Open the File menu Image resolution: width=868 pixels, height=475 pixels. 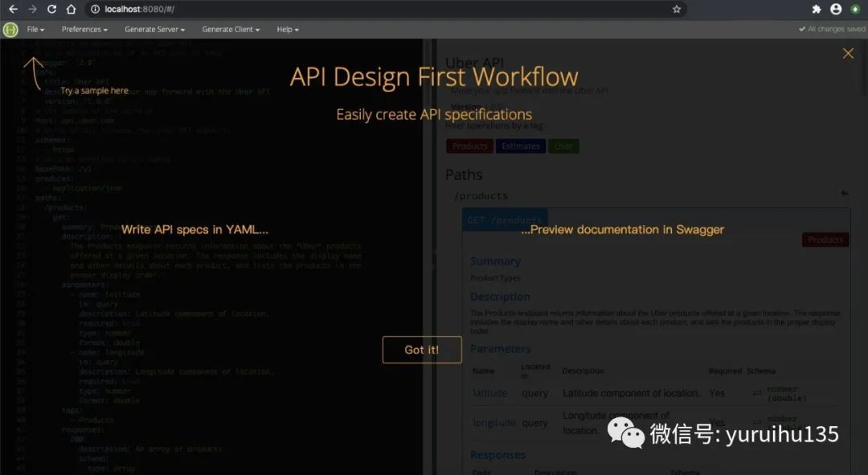35,30
